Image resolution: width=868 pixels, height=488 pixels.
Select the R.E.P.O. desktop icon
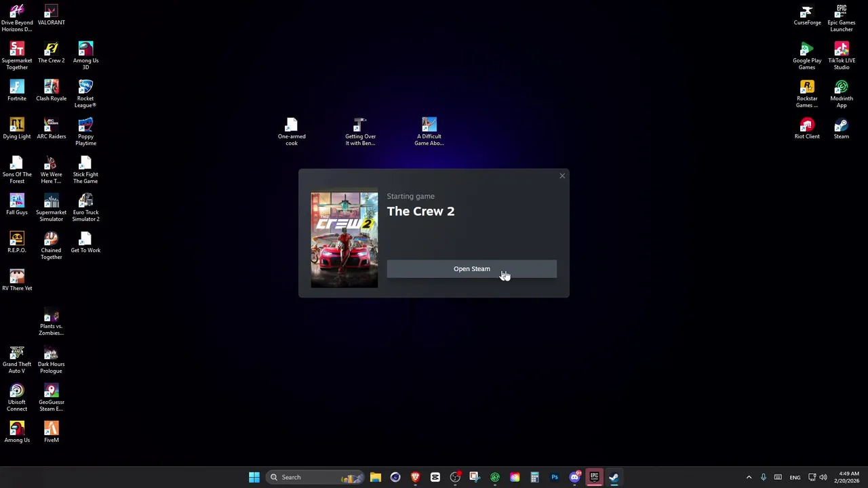(x=17, y=243)
